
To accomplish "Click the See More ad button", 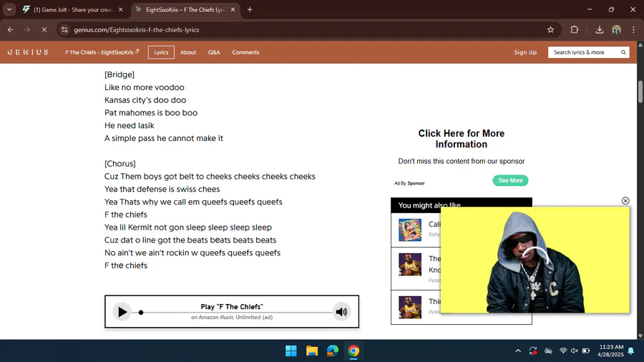I will (510, 180).
